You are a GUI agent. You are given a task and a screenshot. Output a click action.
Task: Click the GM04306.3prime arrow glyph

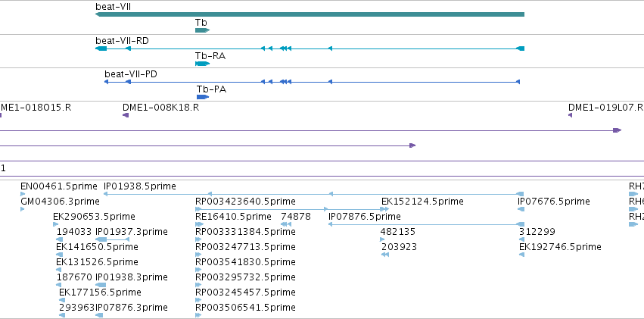(23, 209)
